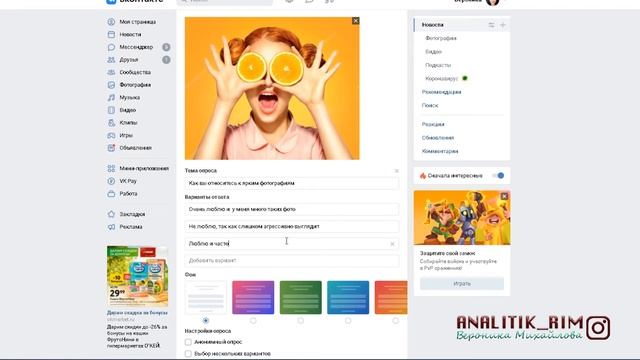Select pink-purple background radio button
This screenshot has height=360, width=640.
coord(253,321)
